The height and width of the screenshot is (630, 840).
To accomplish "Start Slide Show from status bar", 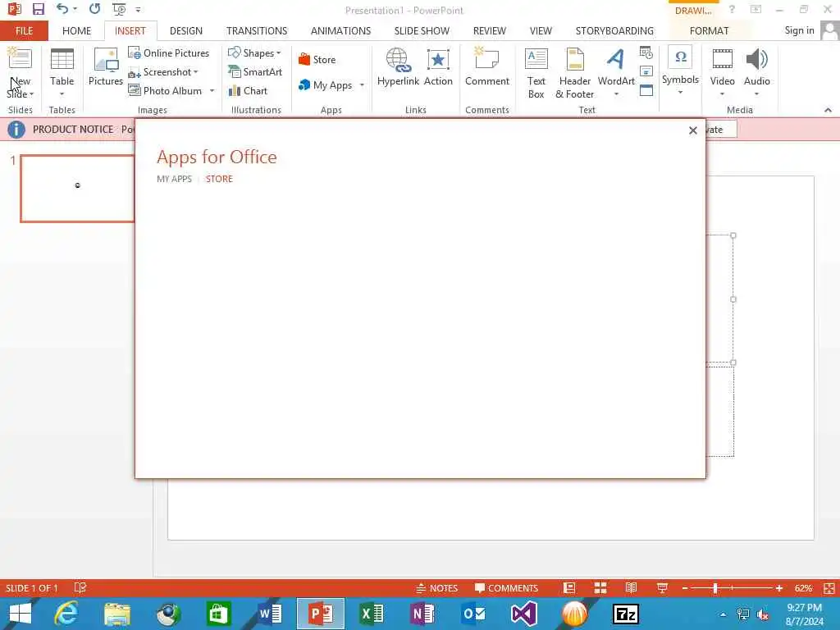I will point(662,587).
